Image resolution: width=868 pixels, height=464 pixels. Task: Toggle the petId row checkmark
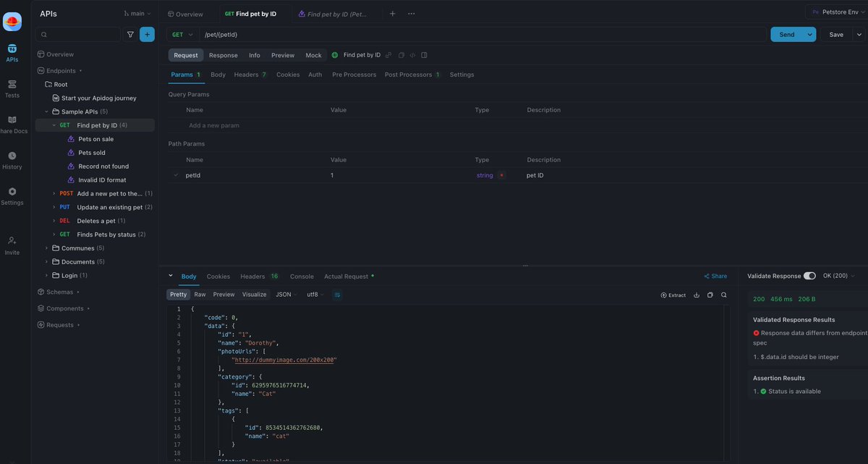(176, 174)
